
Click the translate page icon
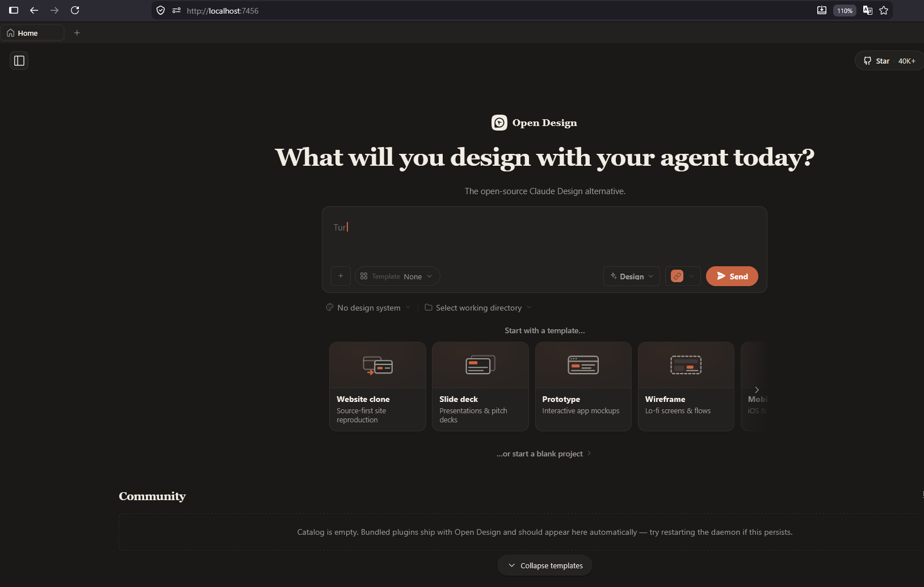pos(868,10)
